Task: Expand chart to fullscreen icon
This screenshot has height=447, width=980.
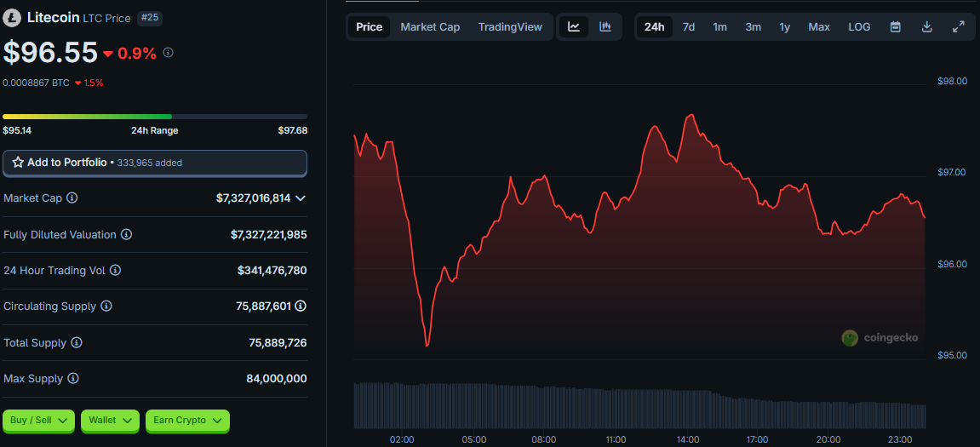Action: point(958,27)
